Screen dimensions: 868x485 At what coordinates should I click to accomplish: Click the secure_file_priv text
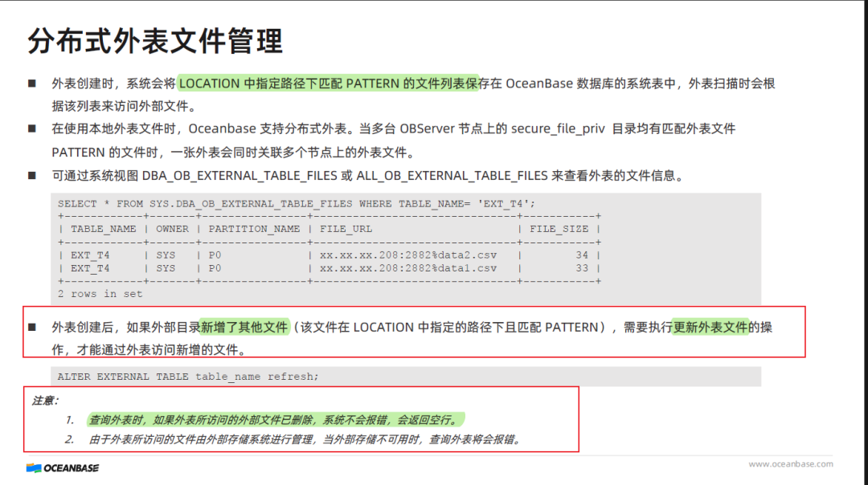[x=558, y=128]
